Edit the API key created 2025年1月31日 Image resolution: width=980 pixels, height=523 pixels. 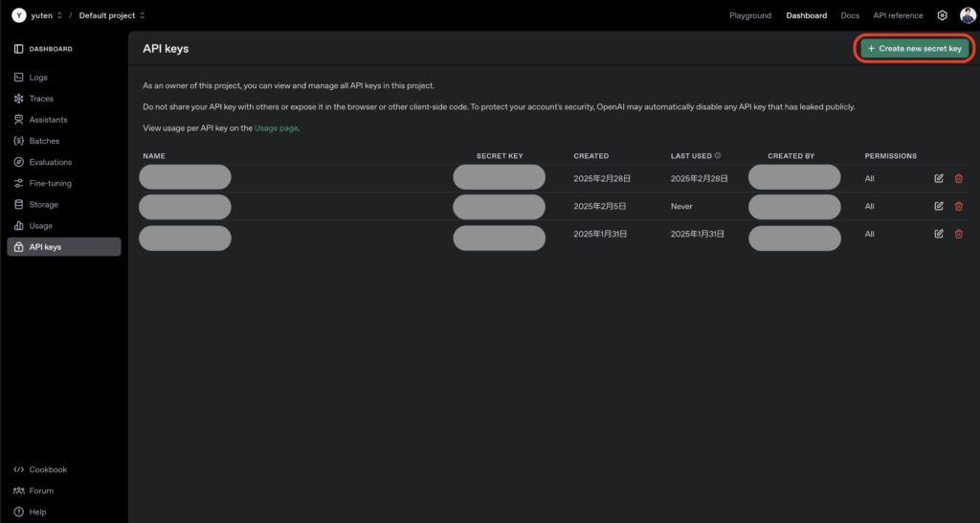[x=939, y=234]
